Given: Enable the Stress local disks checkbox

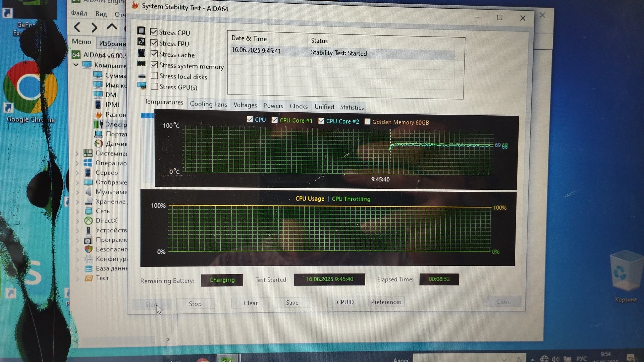Looking at the screenshot, I should tap(154, 76).
